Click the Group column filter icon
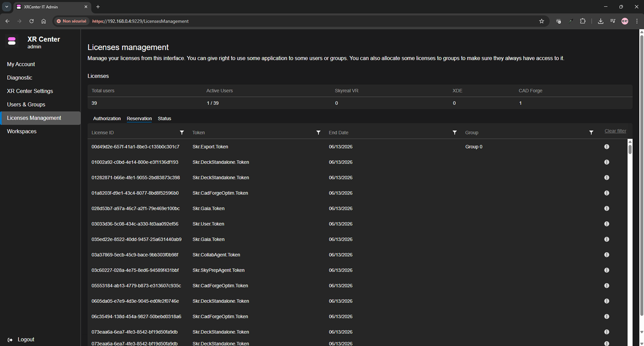This screenshot has height=346, width=644. [591, 133]
